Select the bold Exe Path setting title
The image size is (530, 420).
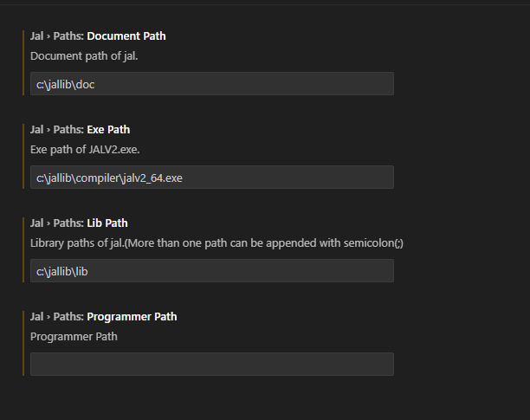tap(108, 130)
